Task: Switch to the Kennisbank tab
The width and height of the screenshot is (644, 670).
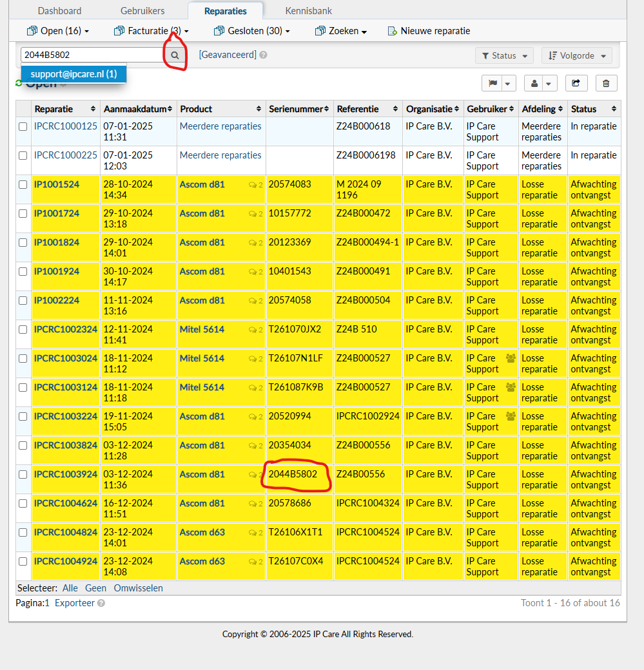Action: pyautogui.click(x=308, y=11)
